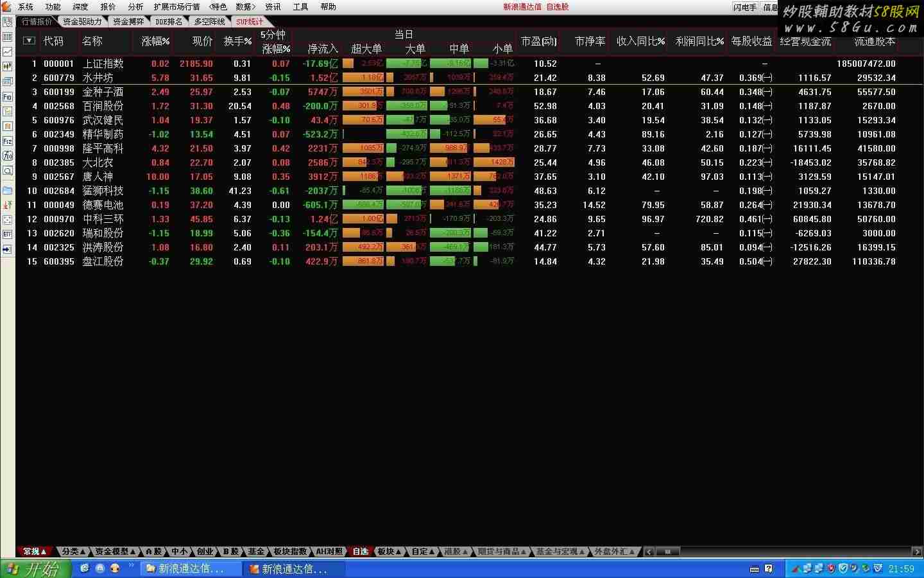Screen dimensions: 924x578
Task: Open the column header dropdown arrow box
Action: [29, 40]
